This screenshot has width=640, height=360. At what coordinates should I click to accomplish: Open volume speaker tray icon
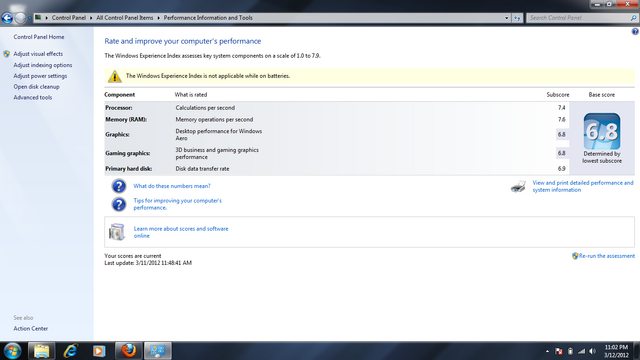[592, 351]
